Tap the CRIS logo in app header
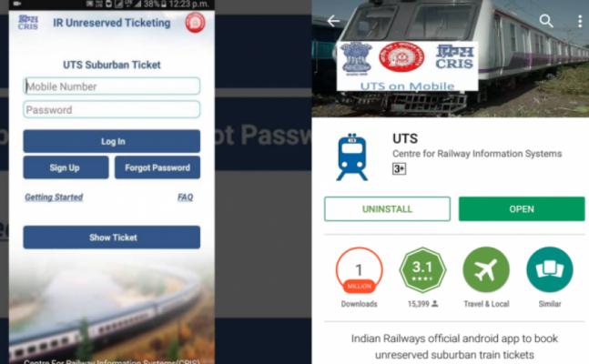Viewport: 589px width, 364px height. click(x=28, y=23)
